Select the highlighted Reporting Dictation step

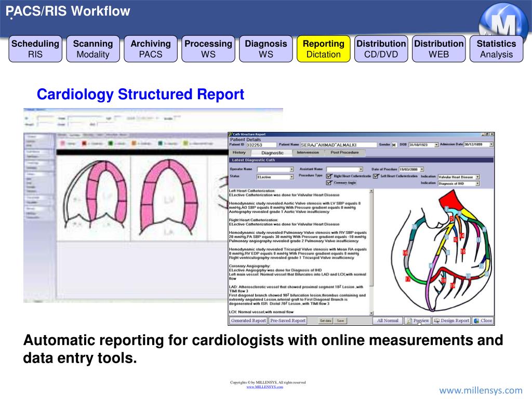pos(324,49)
